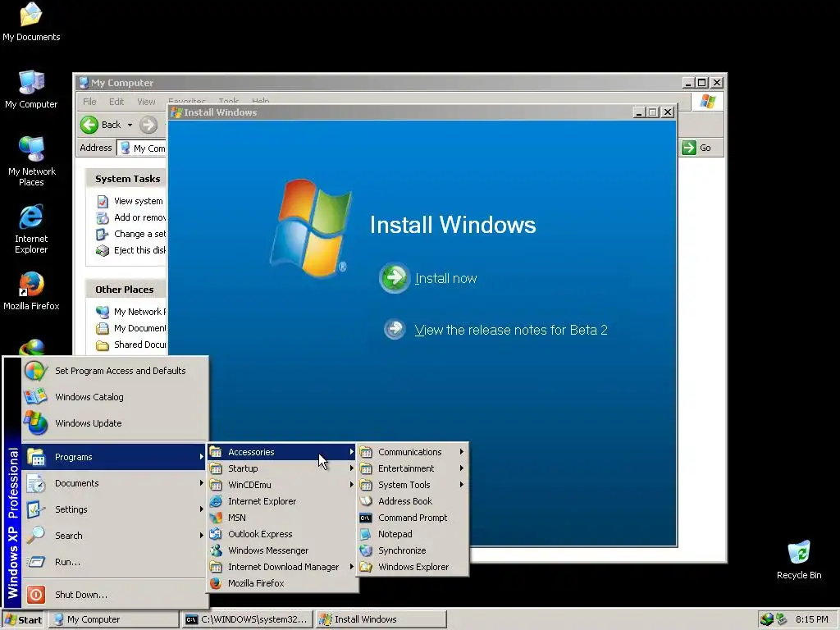Viewport: 840px width, 630px height.
Task: Switch to C:\WINDOWS\system32 taskbar button
Action: pos(248,620)
